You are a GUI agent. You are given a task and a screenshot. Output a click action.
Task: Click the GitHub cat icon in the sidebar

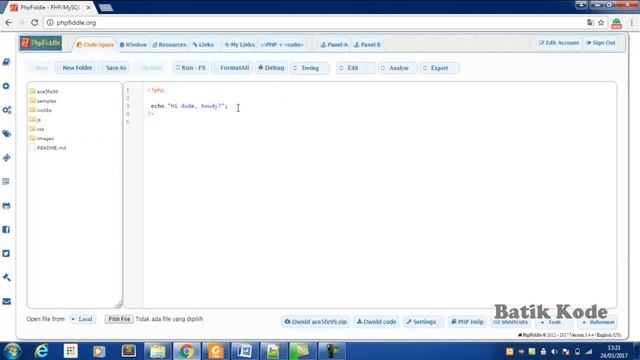point(6,206)
